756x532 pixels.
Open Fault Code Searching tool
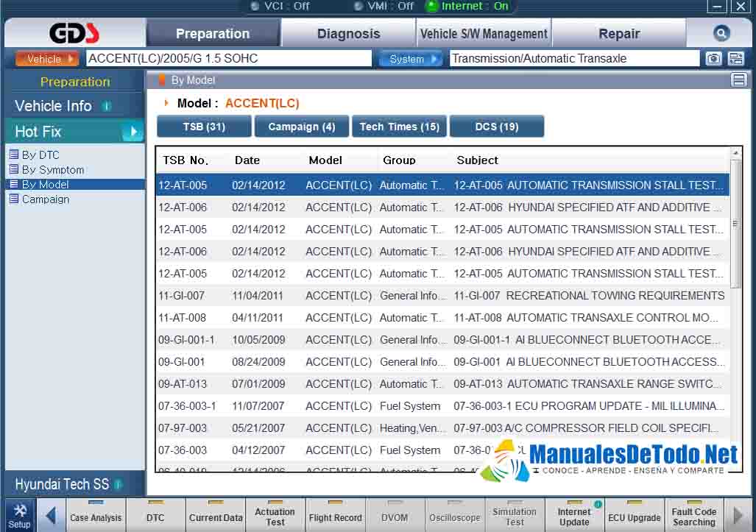(694, 516)
